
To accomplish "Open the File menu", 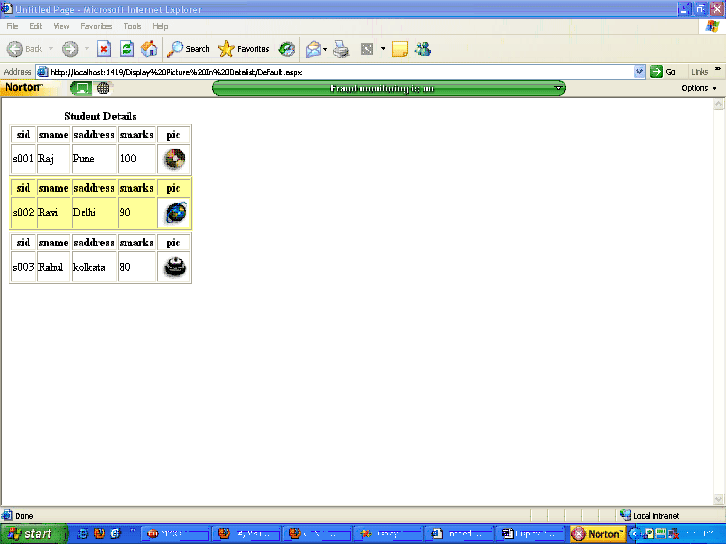I will [12, 26].
